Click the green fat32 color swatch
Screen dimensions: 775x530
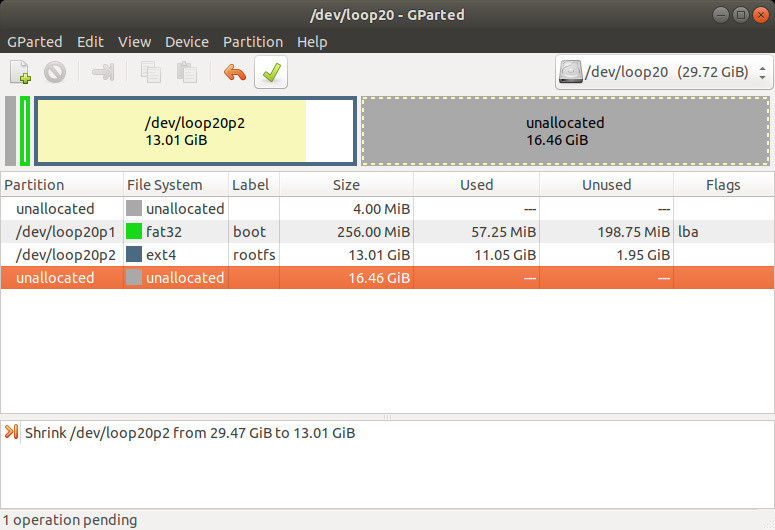point(134,231)
